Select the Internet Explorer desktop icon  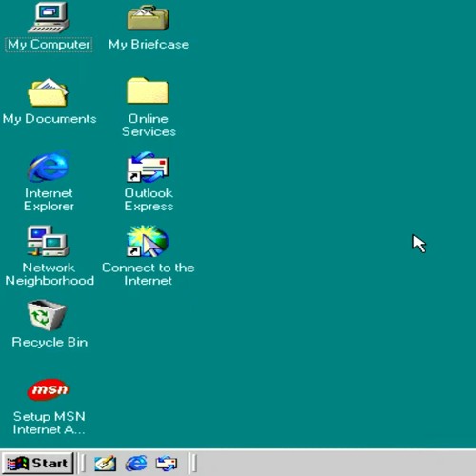49,167
